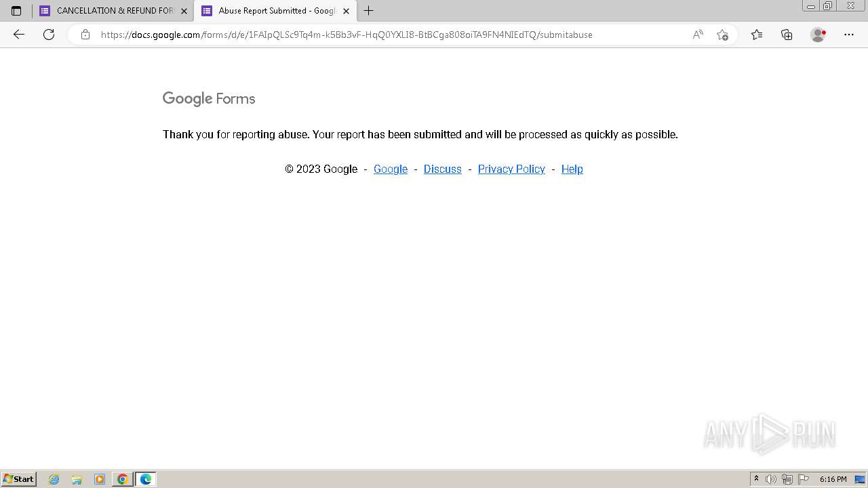The height and width of the screenshot is (488, 868).
Task: Open the Help footer link
Action: 572,169
